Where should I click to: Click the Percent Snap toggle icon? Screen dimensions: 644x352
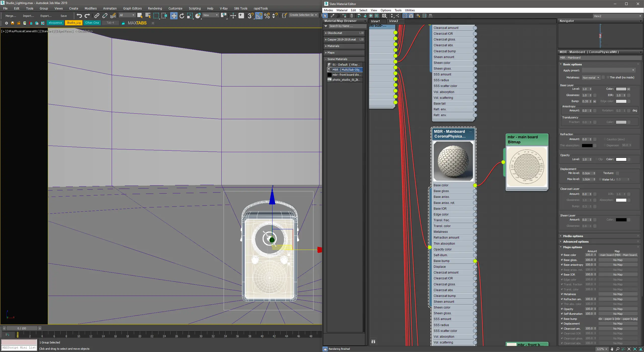267,16
